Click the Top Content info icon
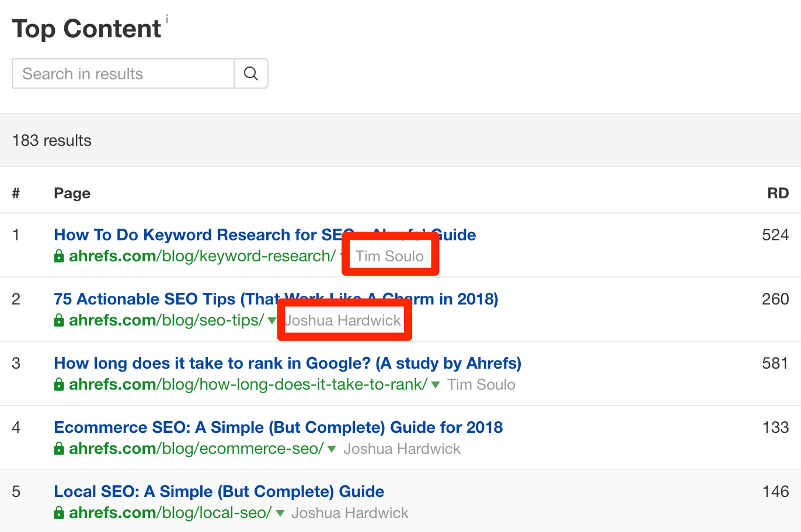Image resolution: width=801 pixels, height=532 pixels. pyautogui.click(x=167, y=19)
